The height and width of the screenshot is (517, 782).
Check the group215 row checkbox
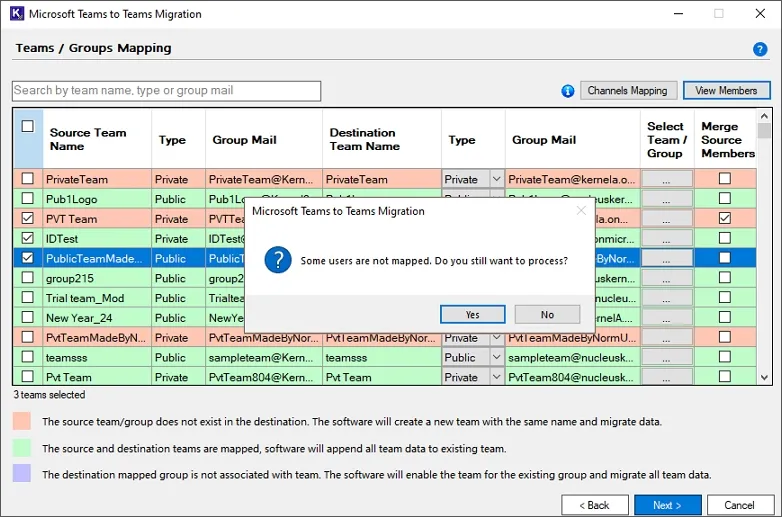coord(28,277)
